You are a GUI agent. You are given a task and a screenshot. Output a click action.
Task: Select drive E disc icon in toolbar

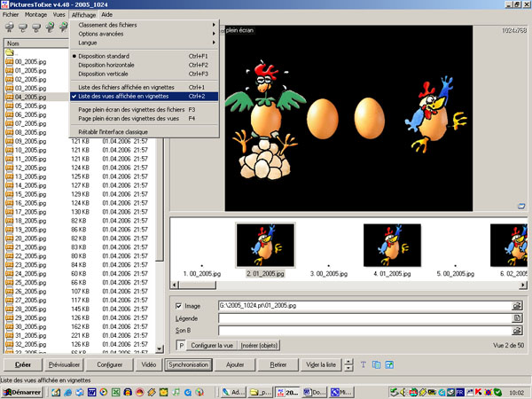[x=50, y=27]
